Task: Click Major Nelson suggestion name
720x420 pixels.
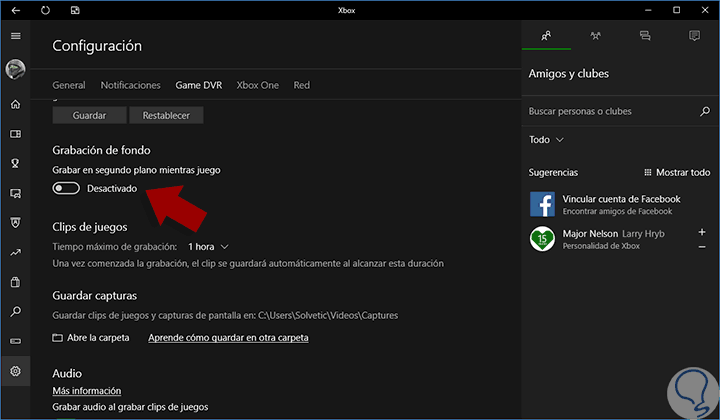Action: [x=590, y=234]
